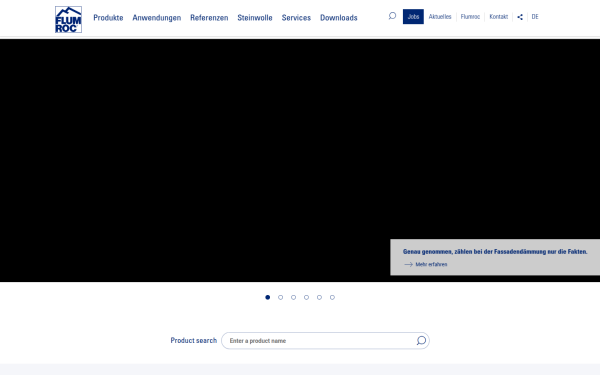Open the Flumroc company link

[x=470, y=16]
